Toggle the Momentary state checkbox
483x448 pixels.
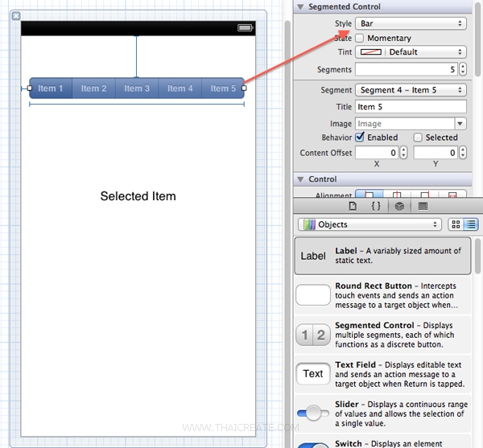pos(360,38)
